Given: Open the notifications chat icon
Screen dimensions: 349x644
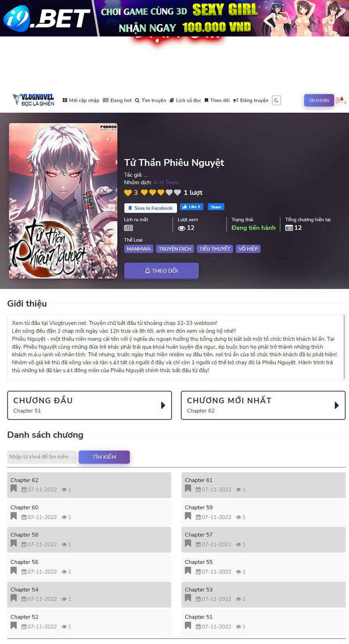Looking at the screenshot, I should pos(340,100).
